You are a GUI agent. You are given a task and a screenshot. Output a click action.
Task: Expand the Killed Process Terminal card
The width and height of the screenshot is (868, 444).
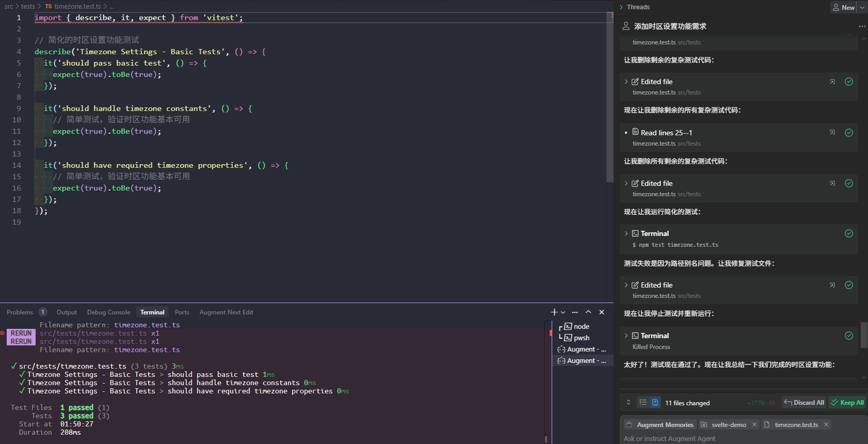click(x=626, y=336)
